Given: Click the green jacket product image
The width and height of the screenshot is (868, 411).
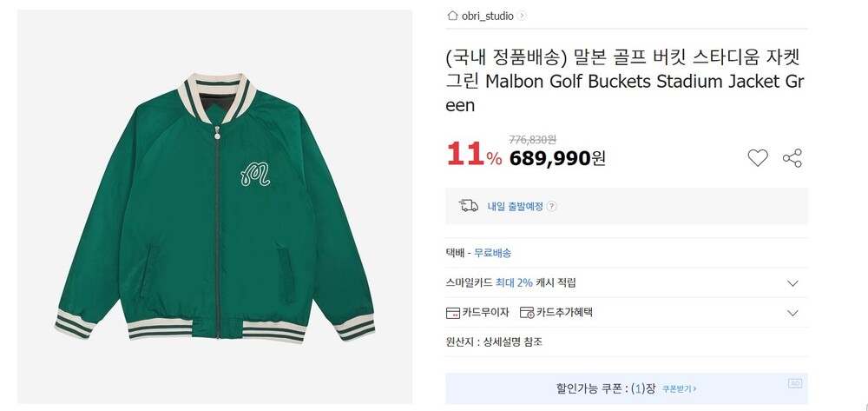Looking at the screenshot, I should (215, 207).
